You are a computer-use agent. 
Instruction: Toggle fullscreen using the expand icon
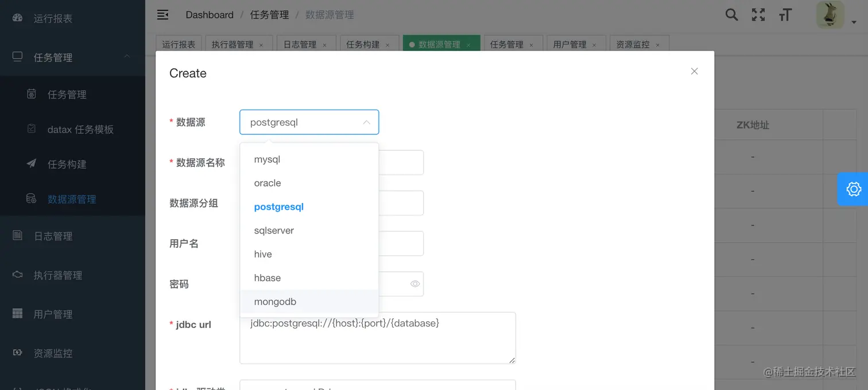tap(758, 15)
